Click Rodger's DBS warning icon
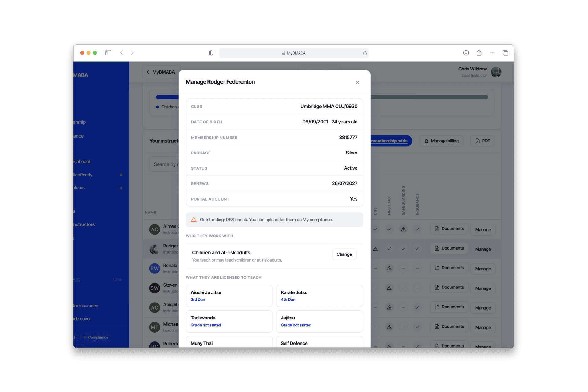 click(375, 249)
